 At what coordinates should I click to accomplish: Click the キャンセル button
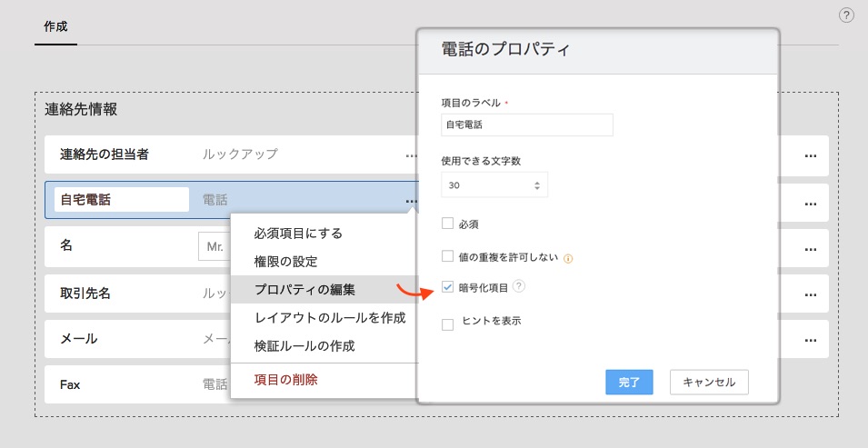click(x=709, y=382)
